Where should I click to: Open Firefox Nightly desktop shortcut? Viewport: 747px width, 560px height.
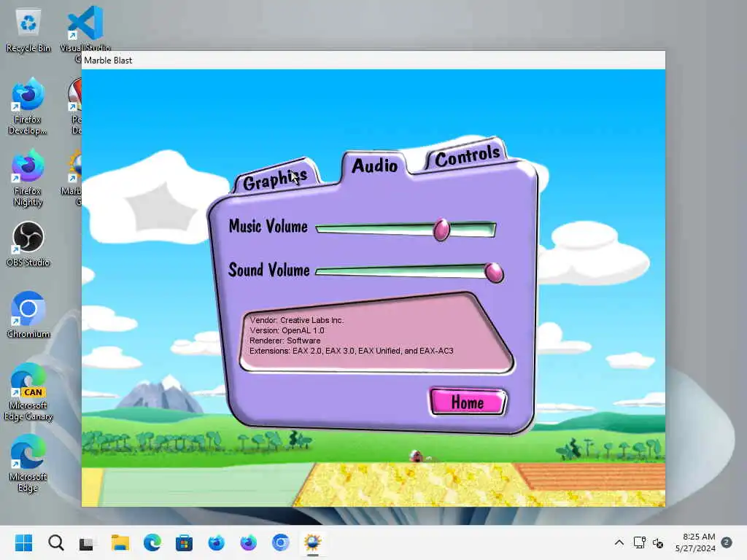(28, 178)
